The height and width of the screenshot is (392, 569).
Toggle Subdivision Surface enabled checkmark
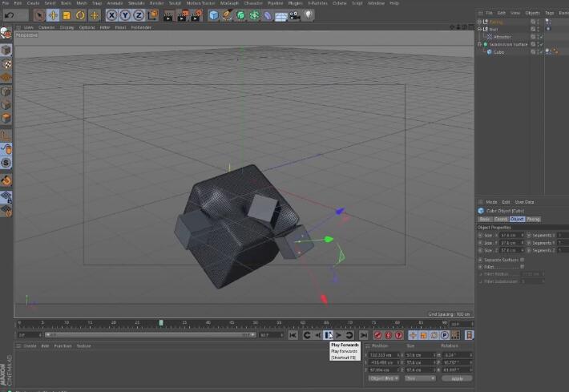tap(541, 44)
